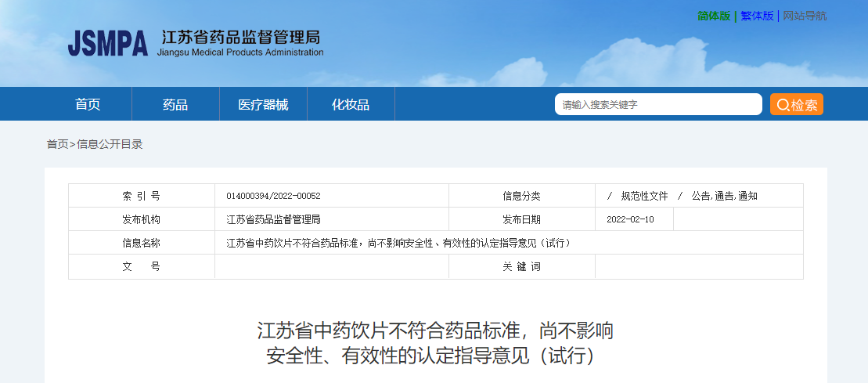868x383 pixels.
Task: Click 首页 in the breadcrumb trail
Action: point(57,144)
